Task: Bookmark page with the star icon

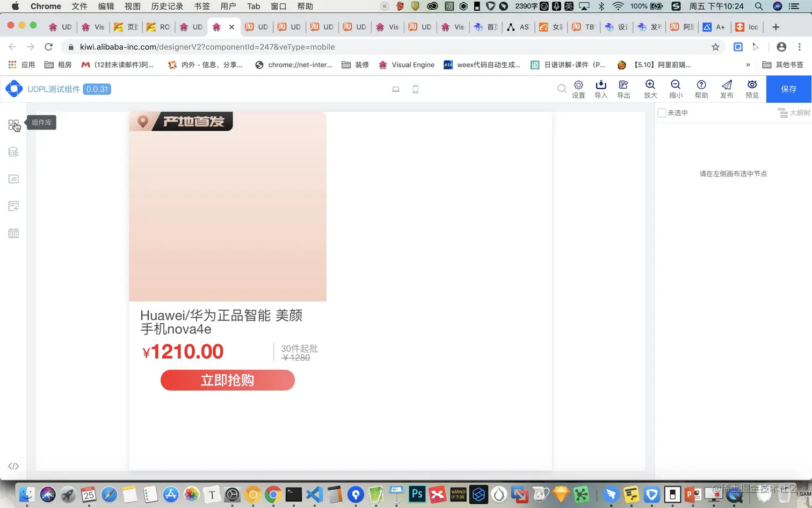Action: coord(715,47)
